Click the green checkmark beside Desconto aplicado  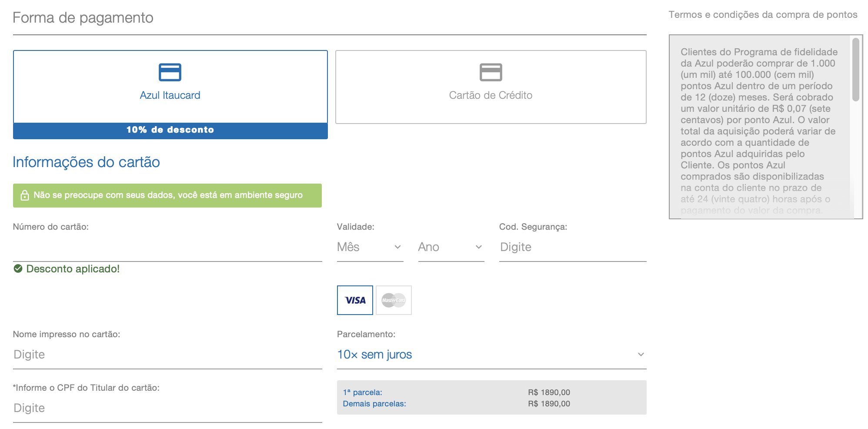point(18,268)
